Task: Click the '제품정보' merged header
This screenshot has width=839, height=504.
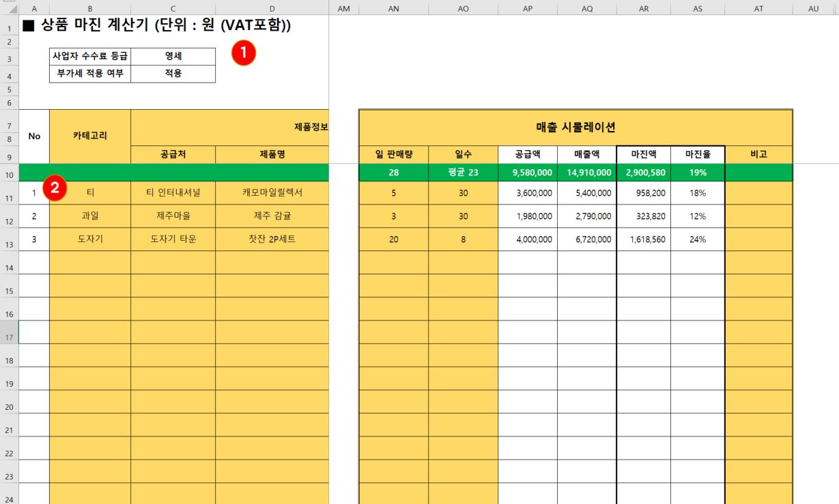Action: point(230,128)
